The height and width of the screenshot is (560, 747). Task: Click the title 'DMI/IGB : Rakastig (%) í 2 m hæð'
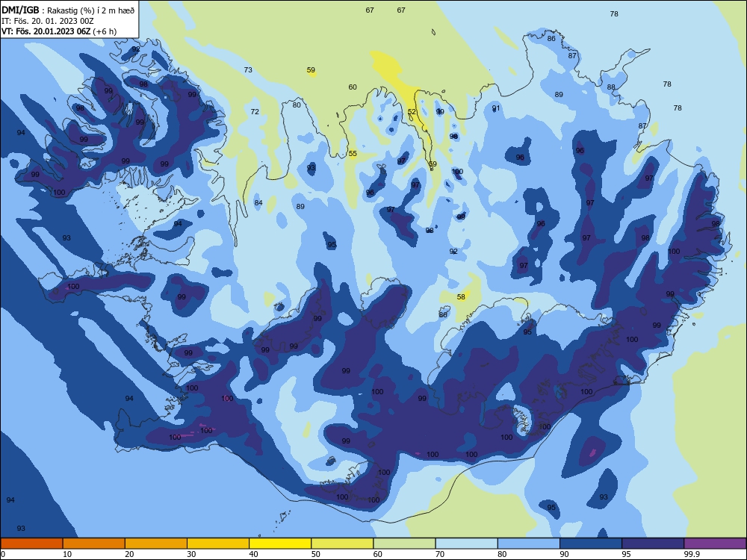tap(68, 10)
